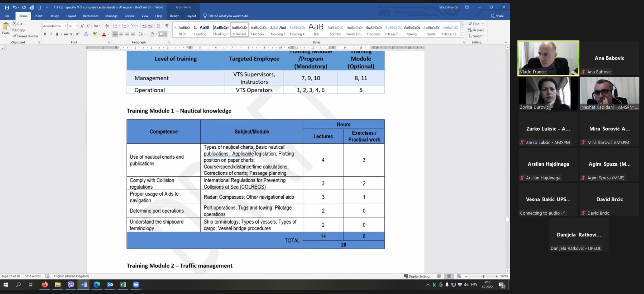Apply the Title style
The height and width of the screenshot is (294, 644).
click(x=316, y=30)
